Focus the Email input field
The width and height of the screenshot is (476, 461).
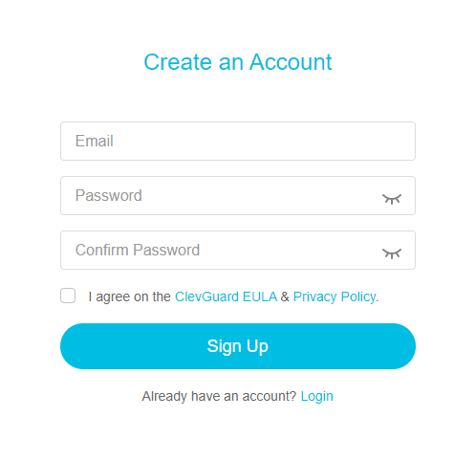click(x=238, y=141)
